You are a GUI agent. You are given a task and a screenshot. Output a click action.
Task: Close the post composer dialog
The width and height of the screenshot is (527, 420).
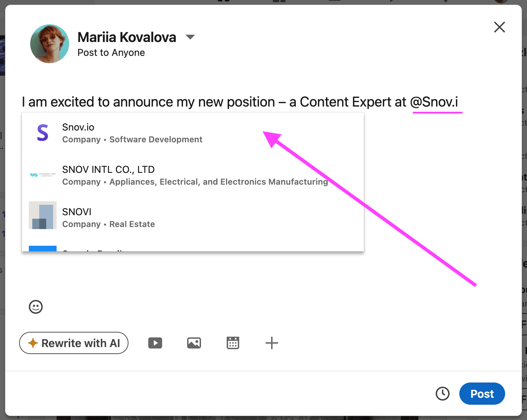[x=500, y=27]
